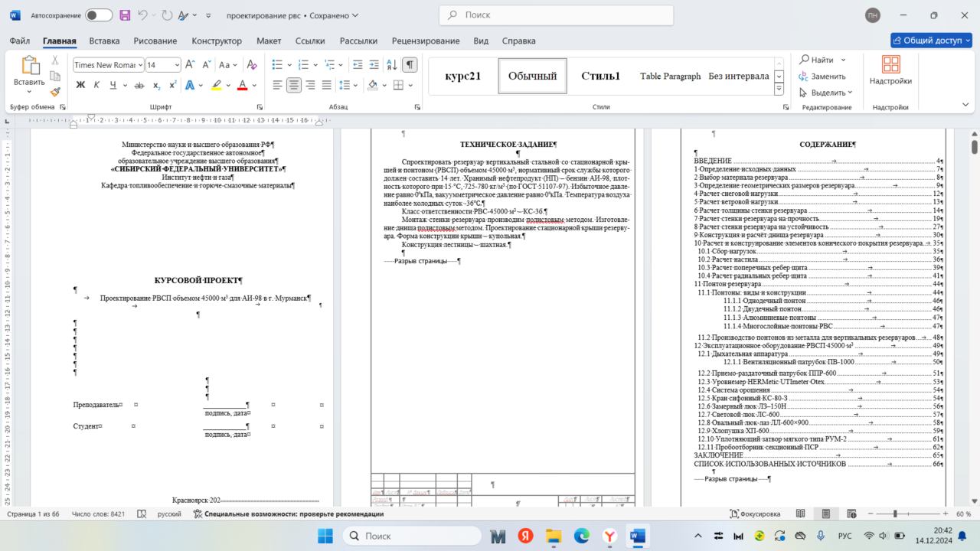Open the Select (Выделить) dropdown

click(825, 93)
